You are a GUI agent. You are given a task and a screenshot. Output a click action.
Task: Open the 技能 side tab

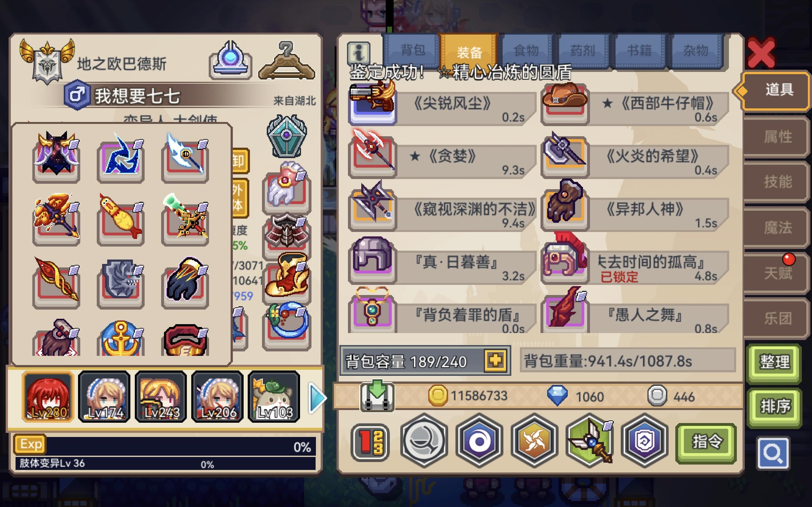[777, 181]
